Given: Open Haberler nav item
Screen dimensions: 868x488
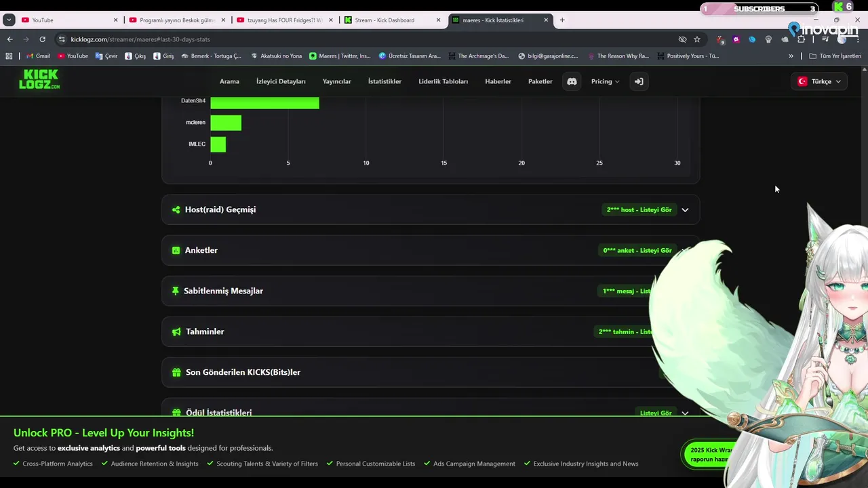Looking at the screenshot, I should (498, 81).
